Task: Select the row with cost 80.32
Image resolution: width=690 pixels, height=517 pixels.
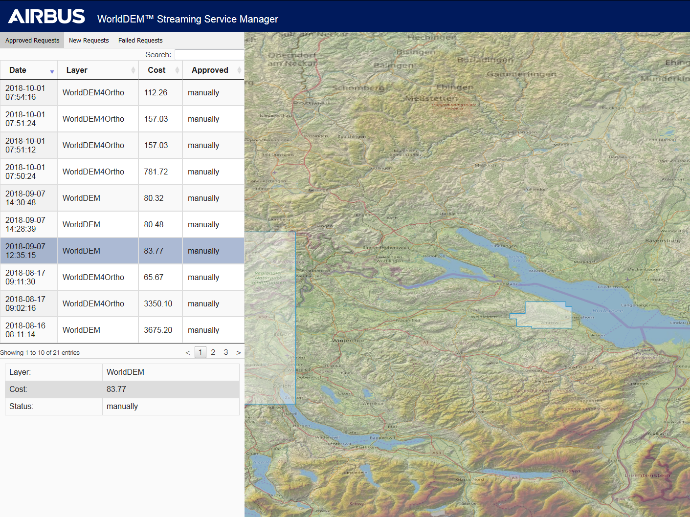Action: click(122, 198)
